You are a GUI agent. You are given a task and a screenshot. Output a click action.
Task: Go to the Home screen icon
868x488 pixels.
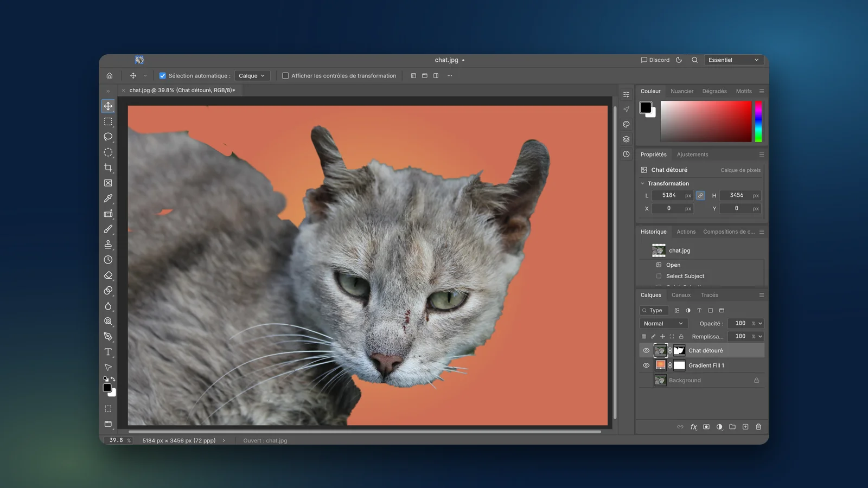110,76
